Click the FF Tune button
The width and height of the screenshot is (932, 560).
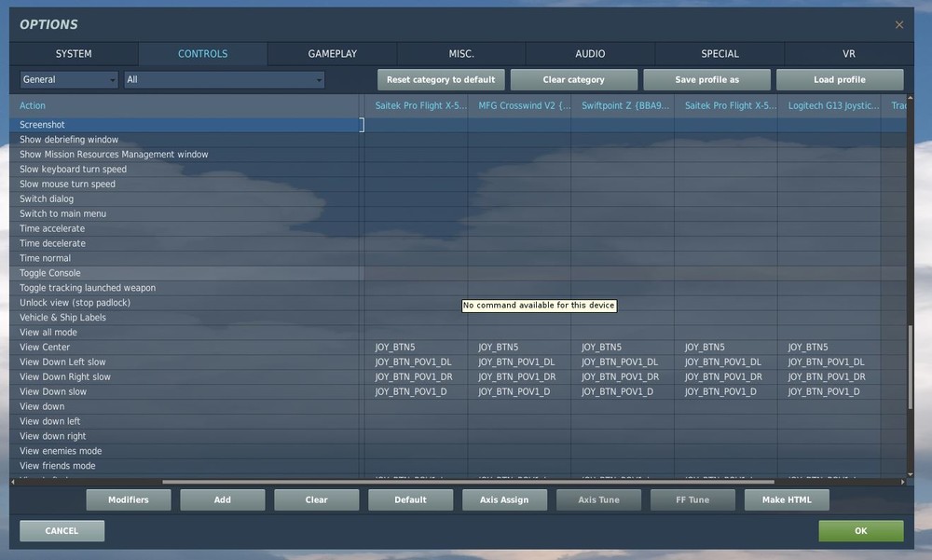pyautogui.click(x=692, y=500)
